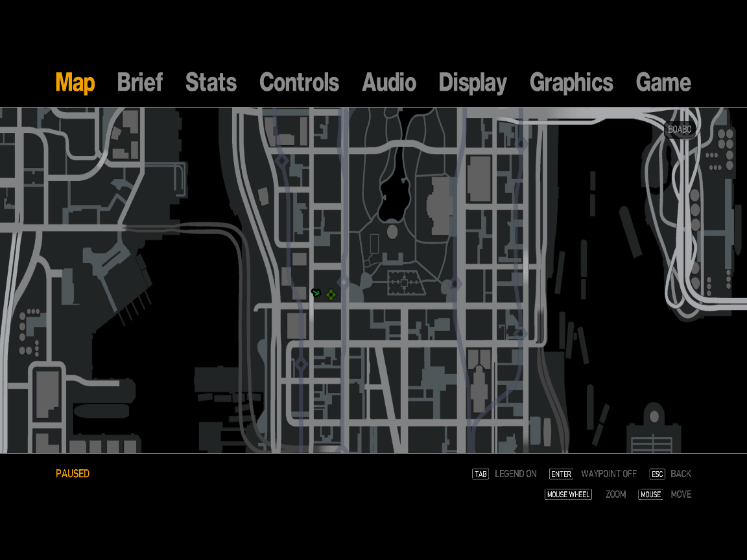Click the MOUSE key hint beside MOVE

pos(651,495)
